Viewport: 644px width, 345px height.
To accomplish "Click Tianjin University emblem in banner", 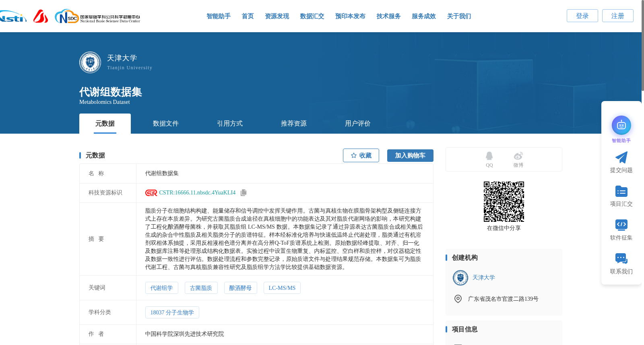I will point(90,62).
